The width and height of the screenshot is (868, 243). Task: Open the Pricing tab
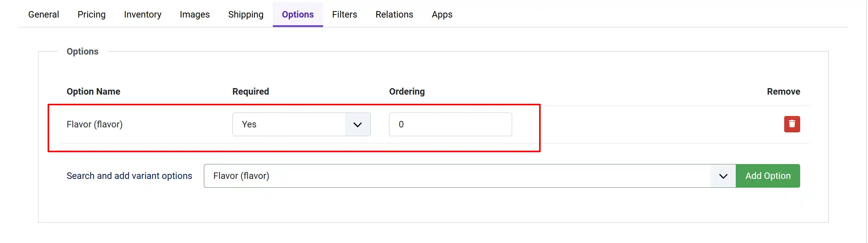[x=91, y=14]
